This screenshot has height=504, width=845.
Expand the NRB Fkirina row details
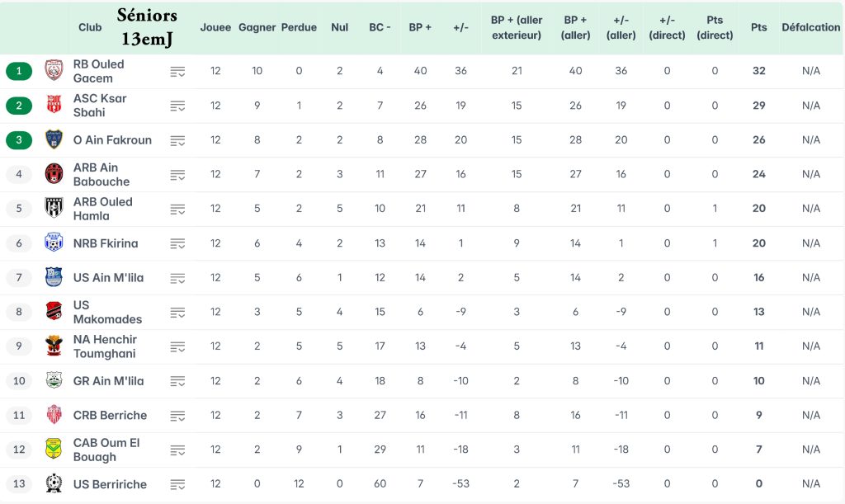(x=177, y=244)
